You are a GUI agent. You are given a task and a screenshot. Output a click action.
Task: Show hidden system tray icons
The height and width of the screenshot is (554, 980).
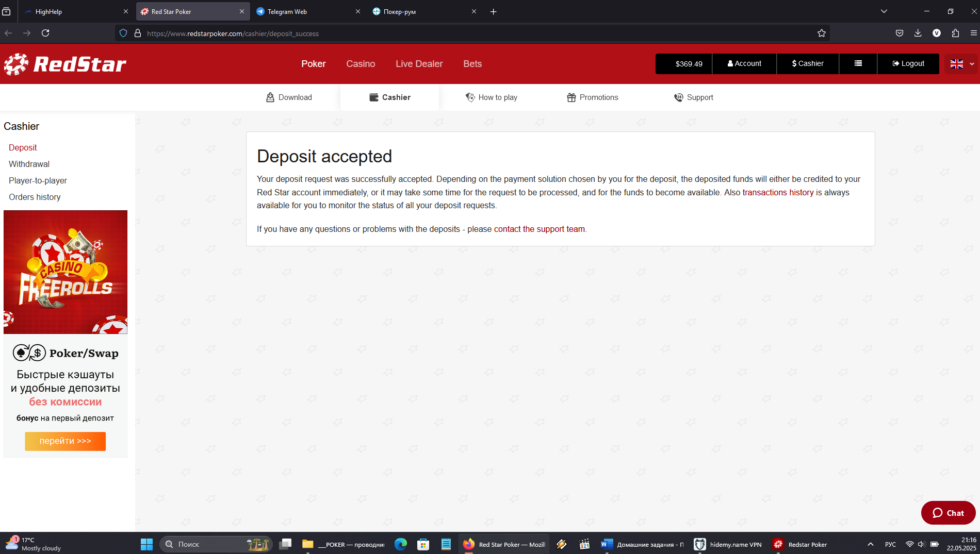pos(871,544)
